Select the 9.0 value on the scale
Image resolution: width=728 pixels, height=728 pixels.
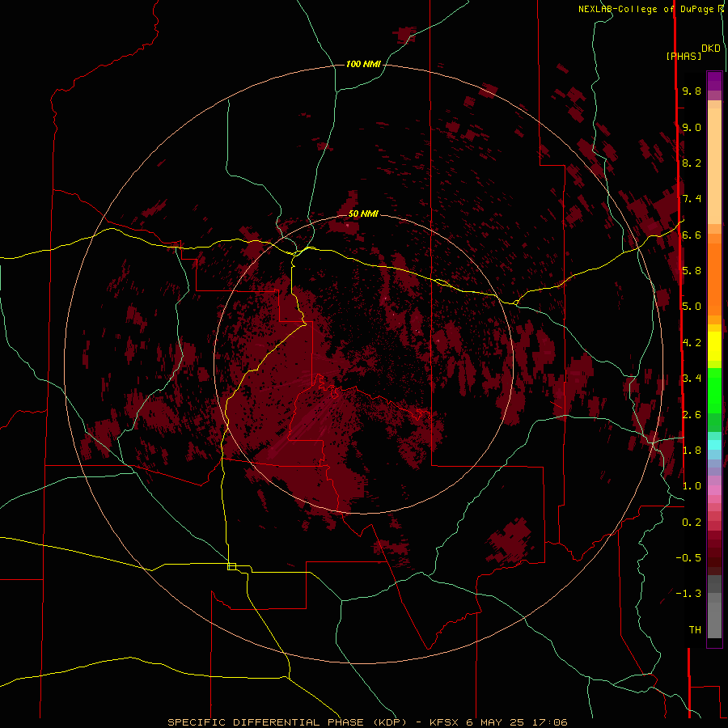click(x=692, y=127)
